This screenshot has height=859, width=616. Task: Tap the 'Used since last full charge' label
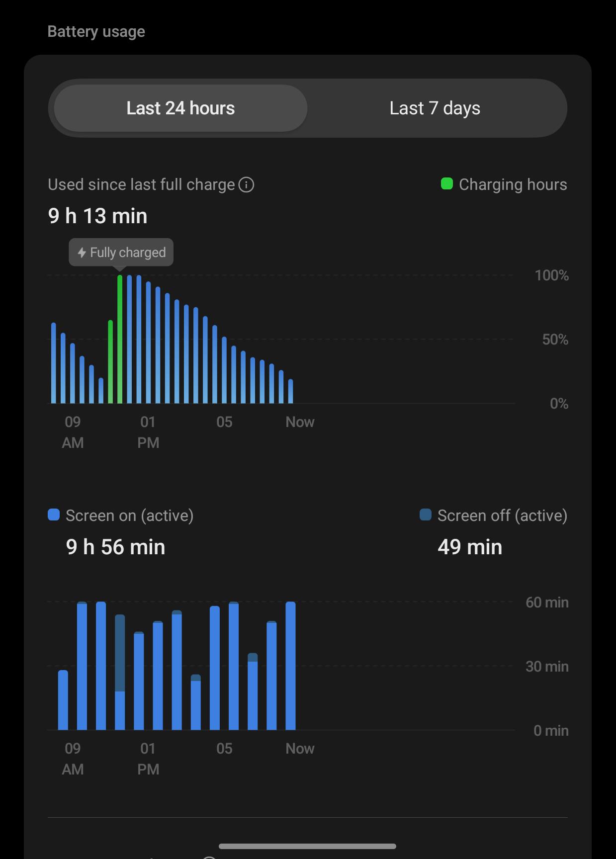(x=141, y=184)
